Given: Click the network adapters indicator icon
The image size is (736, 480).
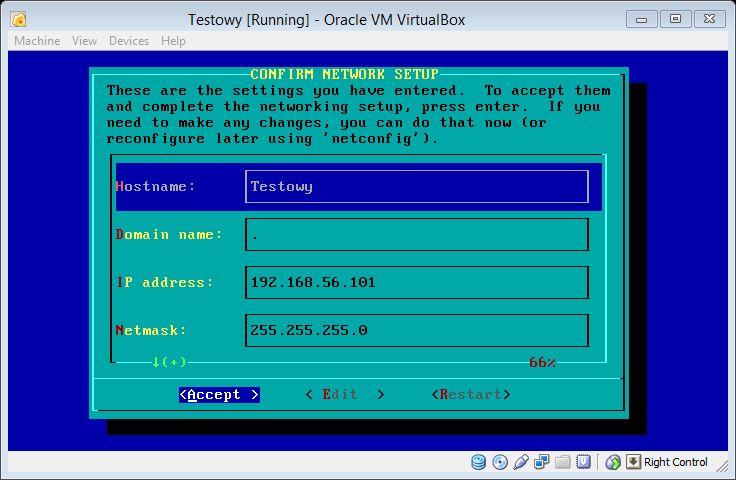Looking at the screenshot, I should coord(542,462).
